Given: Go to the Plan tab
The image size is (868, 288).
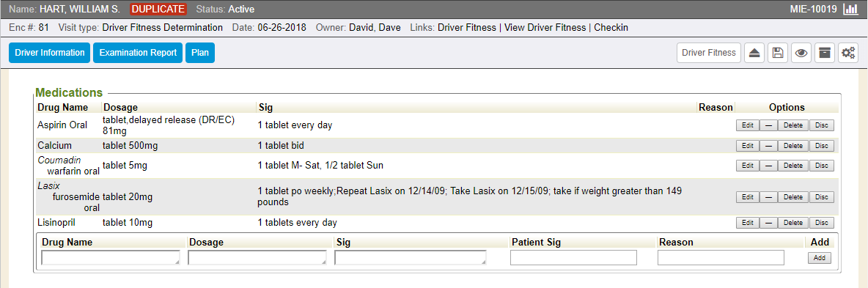Looking at the screenshot, I should tap(200, 53).
